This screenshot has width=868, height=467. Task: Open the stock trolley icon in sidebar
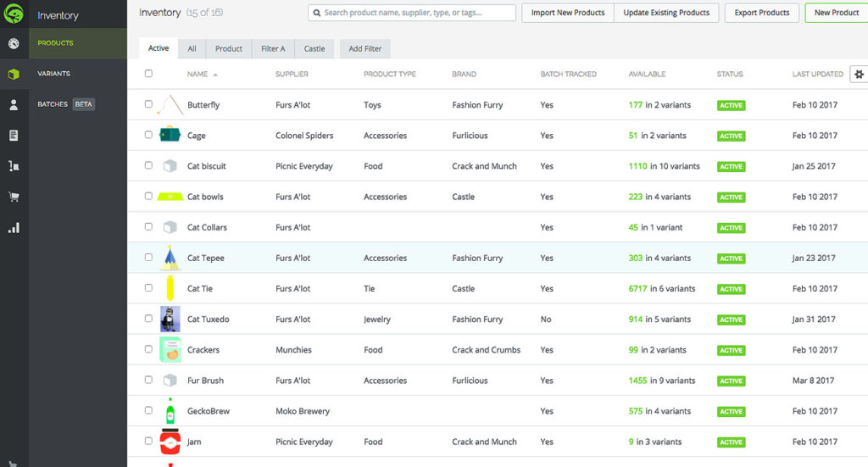pos(14,165)
